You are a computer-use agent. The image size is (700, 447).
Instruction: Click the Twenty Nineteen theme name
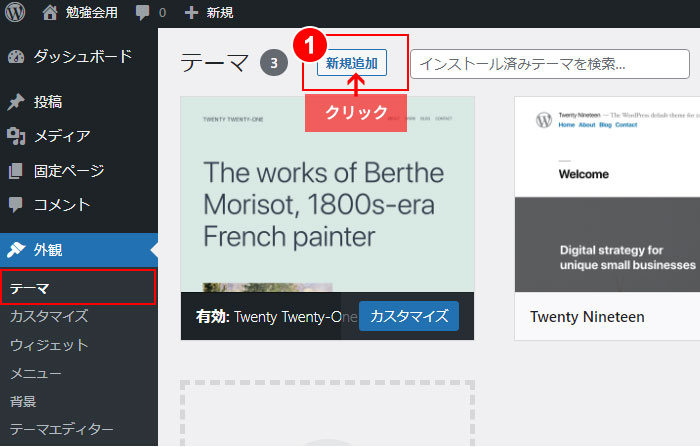(x=587, y=317)
